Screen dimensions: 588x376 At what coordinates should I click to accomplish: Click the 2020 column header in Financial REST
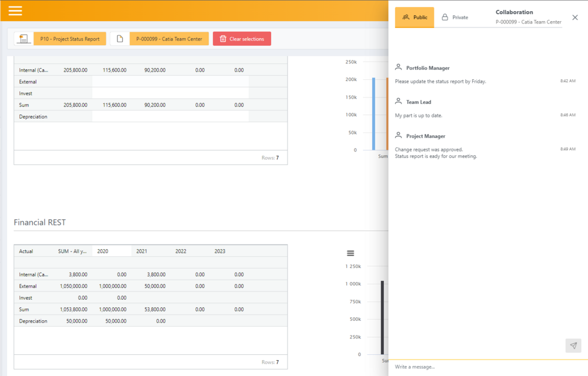(103, 251)
